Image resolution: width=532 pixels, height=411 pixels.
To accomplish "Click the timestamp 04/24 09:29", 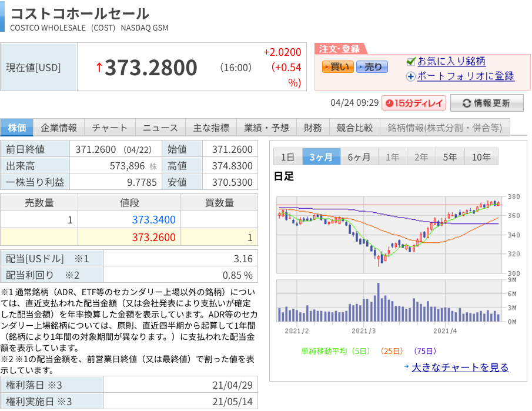I will click(354, 102).
